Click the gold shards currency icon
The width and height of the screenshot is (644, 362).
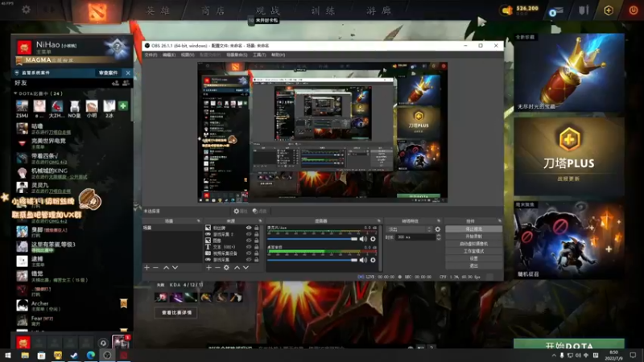click(507, 10)
